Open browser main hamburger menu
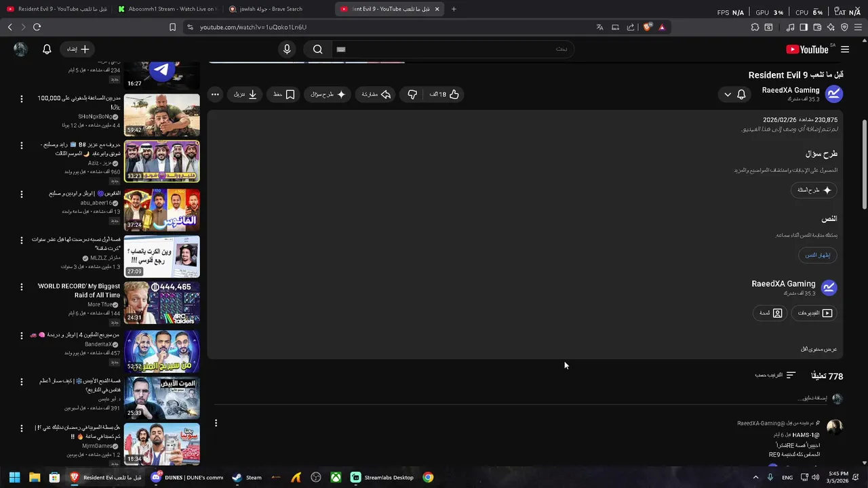868x488 pixels. tap(858, 27)
